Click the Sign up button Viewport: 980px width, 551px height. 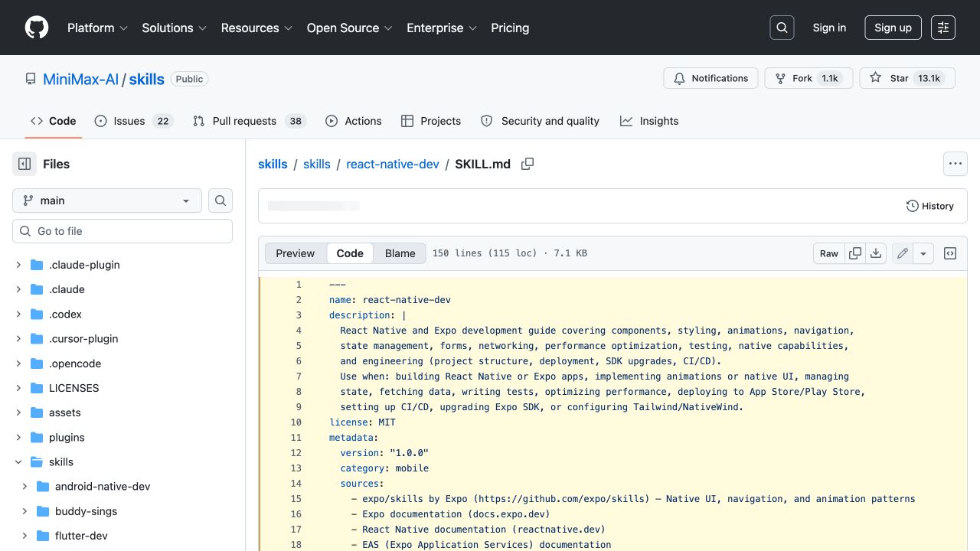point(893,28)
